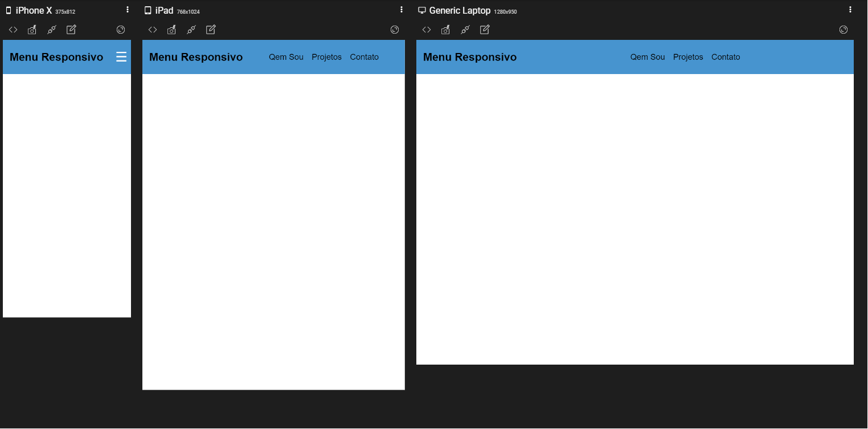Screen dimensions: 868x429
Task: Rotate the Generic Laptop device view
Action: (x=844, y=30)
